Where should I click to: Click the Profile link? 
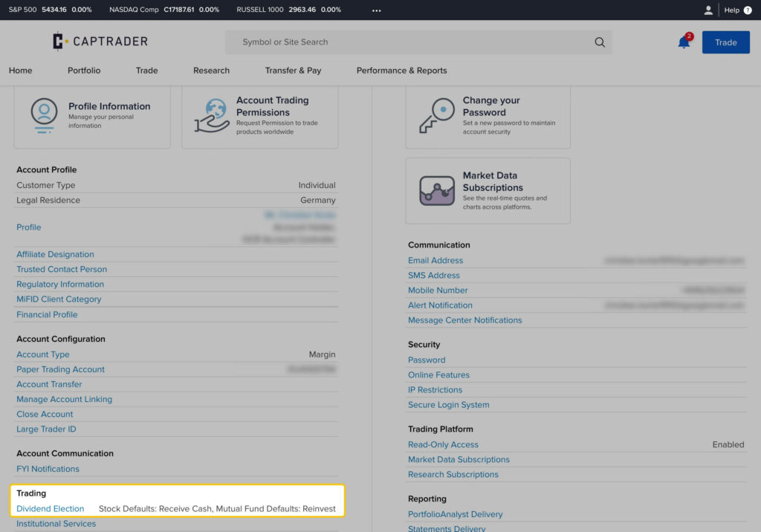(29, 227)
